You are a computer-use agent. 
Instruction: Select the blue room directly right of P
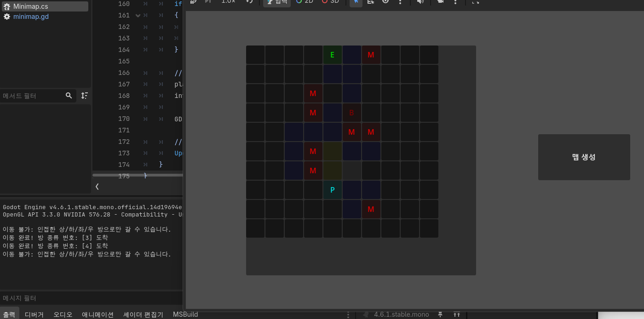coord(352,190)
